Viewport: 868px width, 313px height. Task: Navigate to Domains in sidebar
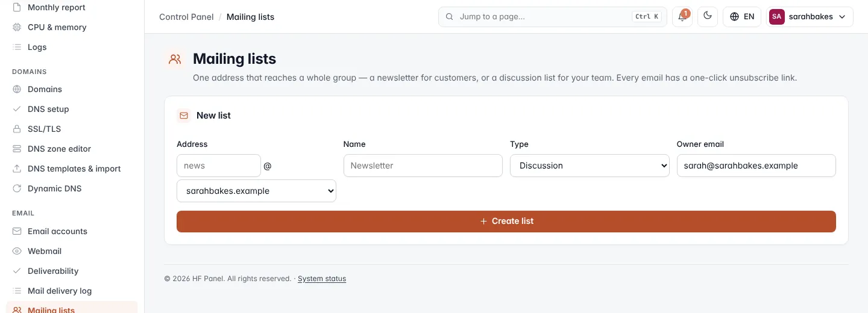click(x=72, y=89)
